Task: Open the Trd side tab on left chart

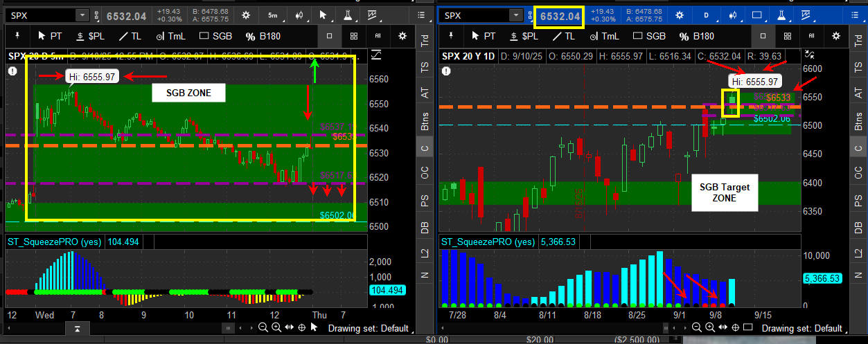Action: tap(424, 40)
